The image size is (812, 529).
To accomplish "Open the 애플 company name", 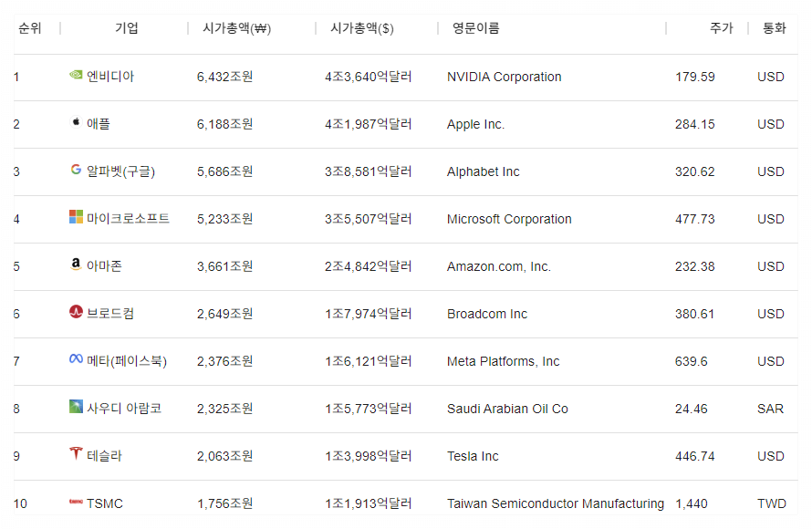I will (99, 124).
